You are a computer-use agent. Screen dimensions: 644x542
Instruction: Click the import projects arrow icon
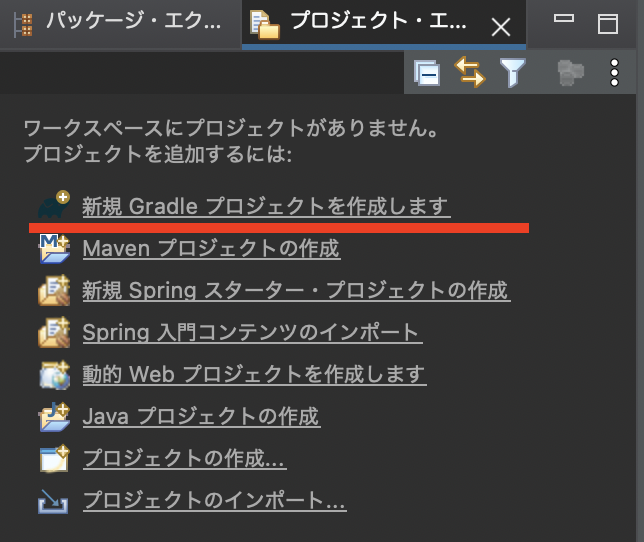[53, 501]
